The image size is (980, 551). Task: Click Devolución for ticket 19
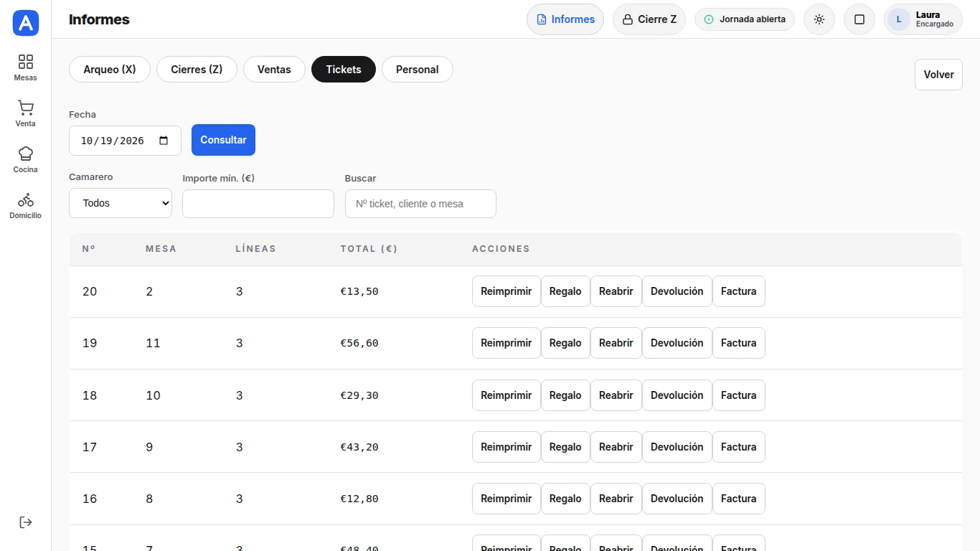pos(677,343)
